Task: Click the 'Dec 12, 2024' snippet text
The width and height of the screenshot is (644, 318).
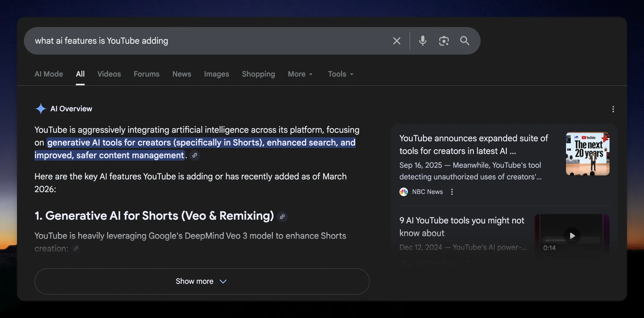Action: click(463, 247)
